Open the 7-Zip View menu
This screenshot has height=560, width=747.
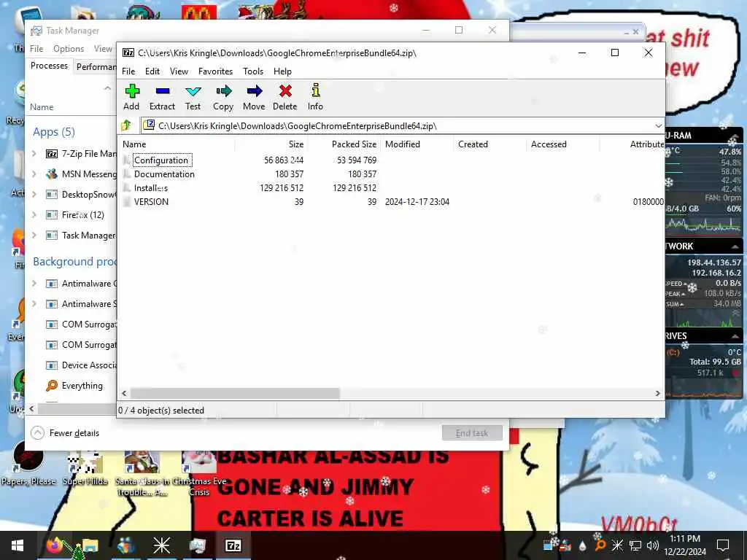tap(179, 71)
